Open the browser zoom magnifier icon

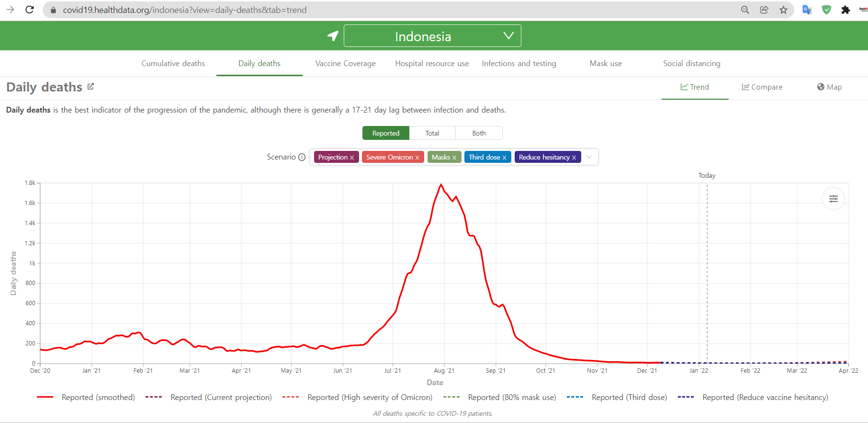[x=745, y=10]
